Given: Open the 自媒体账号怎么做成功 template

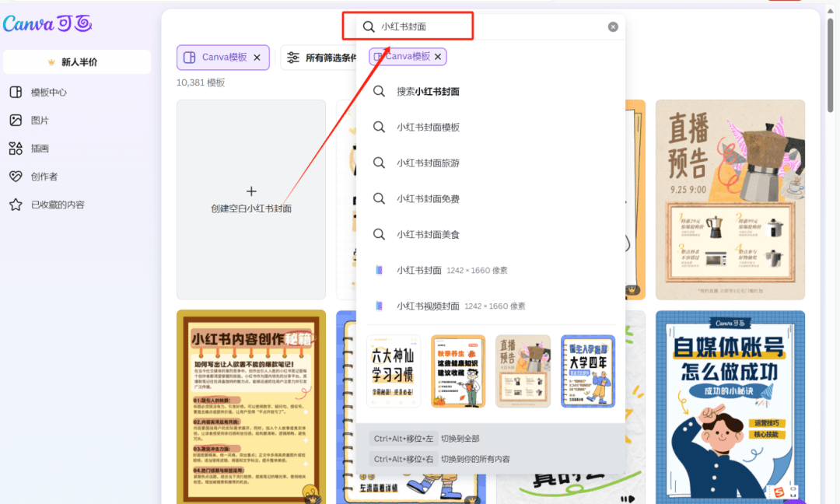Looking at the screenshot, I should (730, 407).
